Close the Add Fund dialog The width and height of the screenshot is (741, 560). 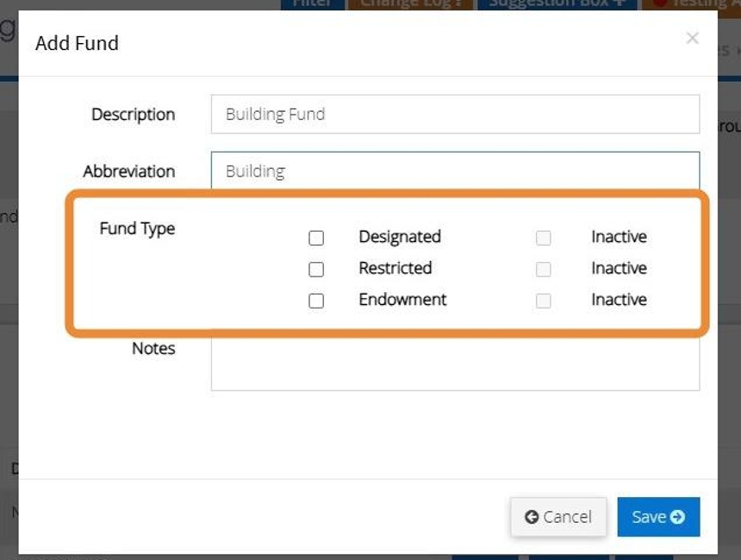692,38
